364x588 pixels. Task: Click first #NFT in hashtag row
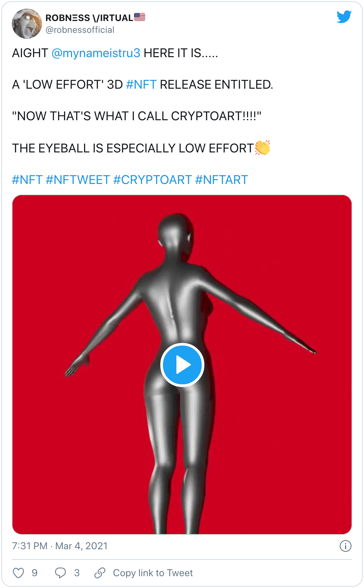tap(27, 180)
